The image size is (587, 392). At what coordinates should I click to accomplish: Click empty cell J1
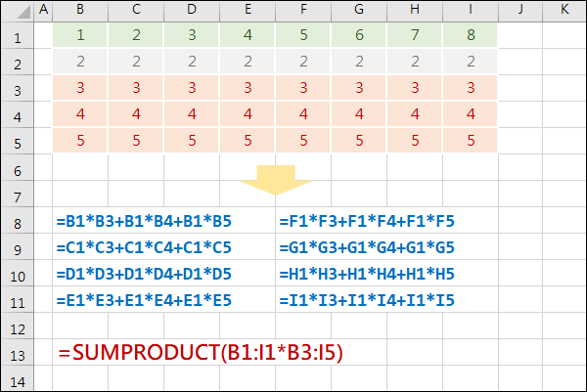click(x=520, y=35)
